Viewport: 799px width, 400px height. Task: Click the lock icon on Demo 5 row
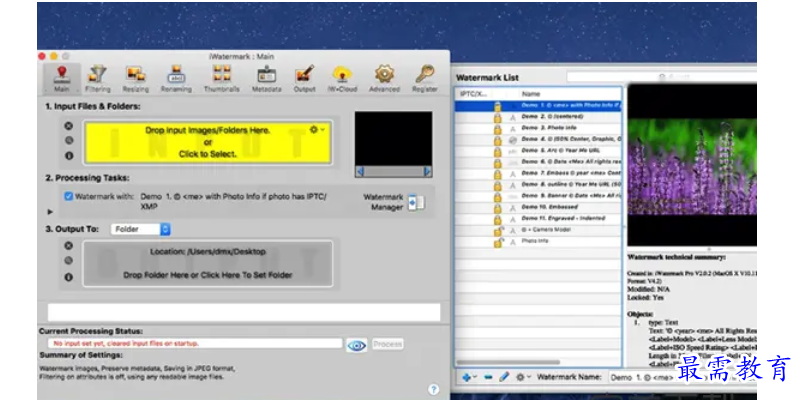coord(497,151)
